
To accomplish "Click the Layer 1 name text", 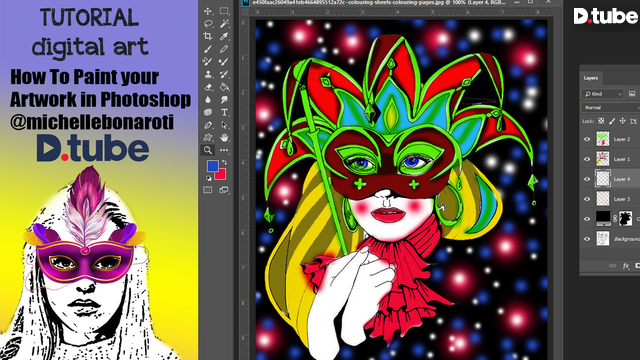I will 622,159.
